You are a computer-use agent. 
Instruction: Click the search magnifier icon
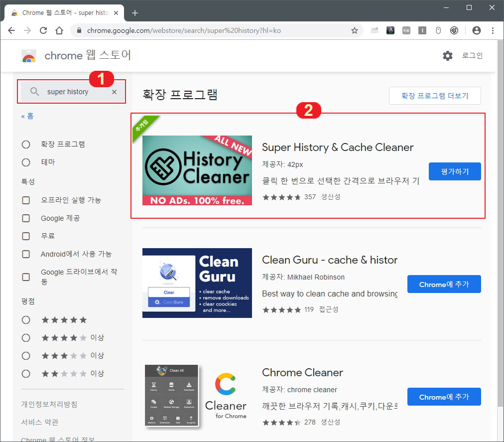tap(34, 92)
